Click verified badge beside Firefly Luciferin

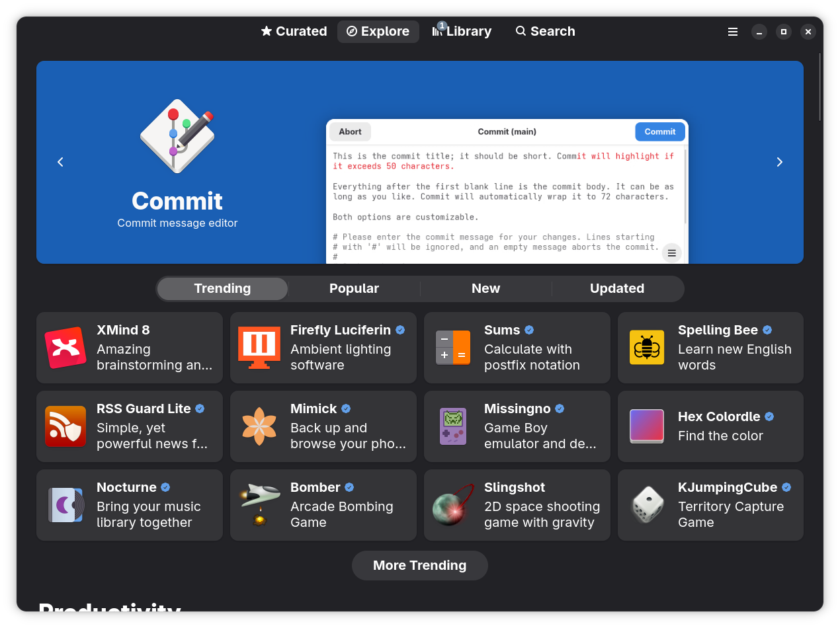point(400,330)
